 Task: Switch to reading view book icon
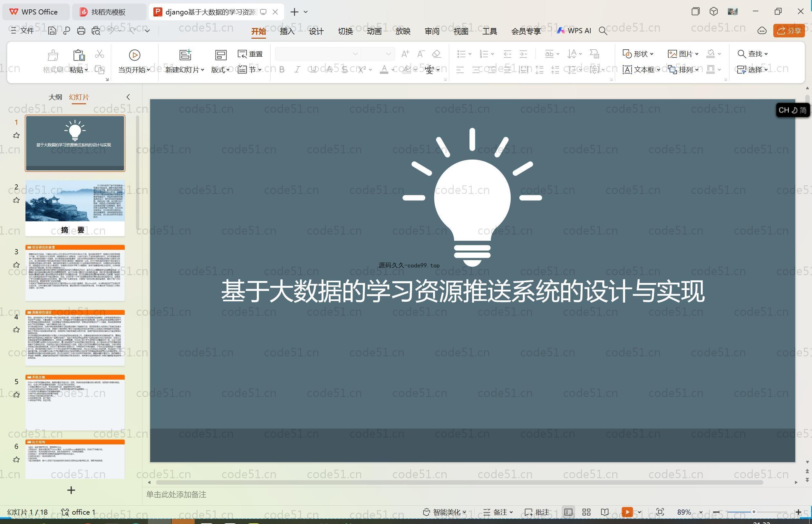[x=604, y=512]
